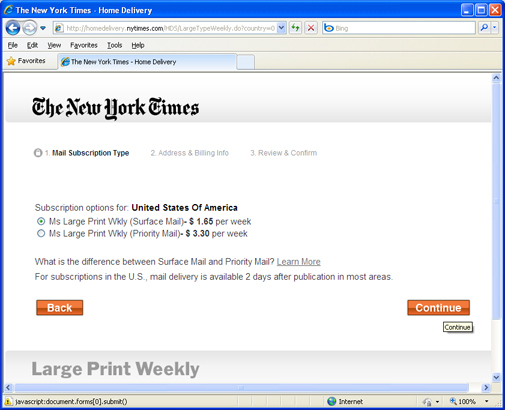505x410 pixels.
Task: Minimize the browser window
Action: (x=467, y=10)
